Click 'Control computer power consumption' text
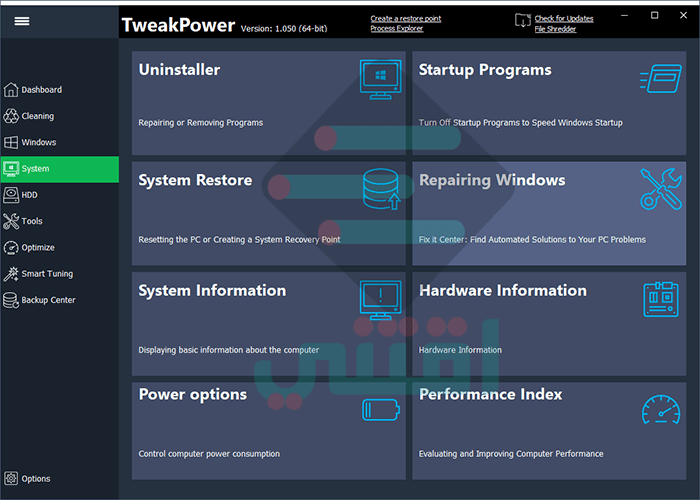Viewport: 700px width, 500px height. tap(209, 454)
